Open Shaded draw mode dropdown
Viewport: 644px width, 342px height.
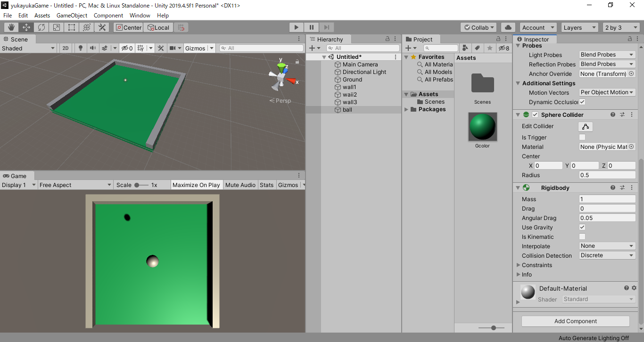[x=29, y=48]
